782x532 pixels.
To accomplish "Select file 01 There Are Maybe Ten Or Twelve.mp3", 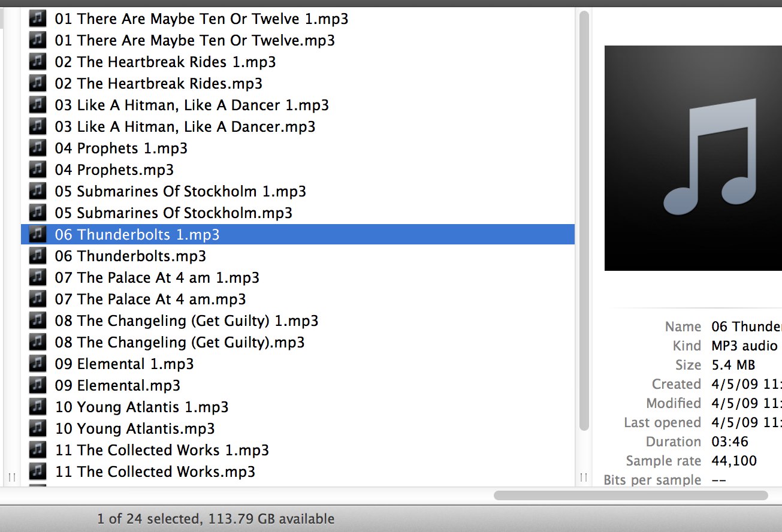I will [x=195, y=41].
